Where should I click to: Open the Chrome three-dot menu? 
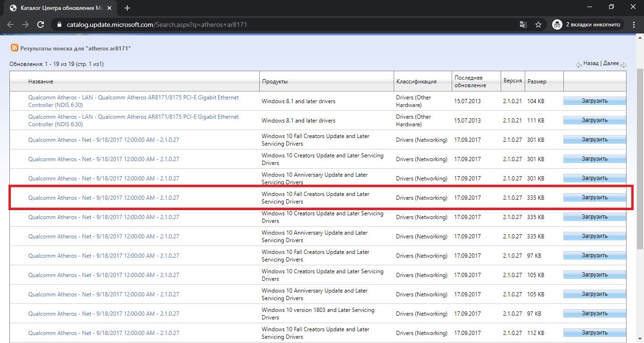click(634, 24)
